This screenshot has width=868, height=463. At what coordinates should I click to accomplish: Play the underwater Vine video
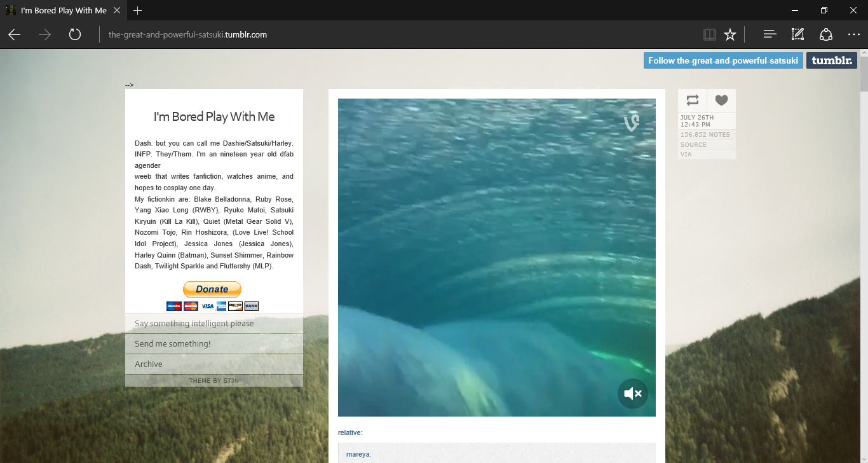[x=497, y=258]
